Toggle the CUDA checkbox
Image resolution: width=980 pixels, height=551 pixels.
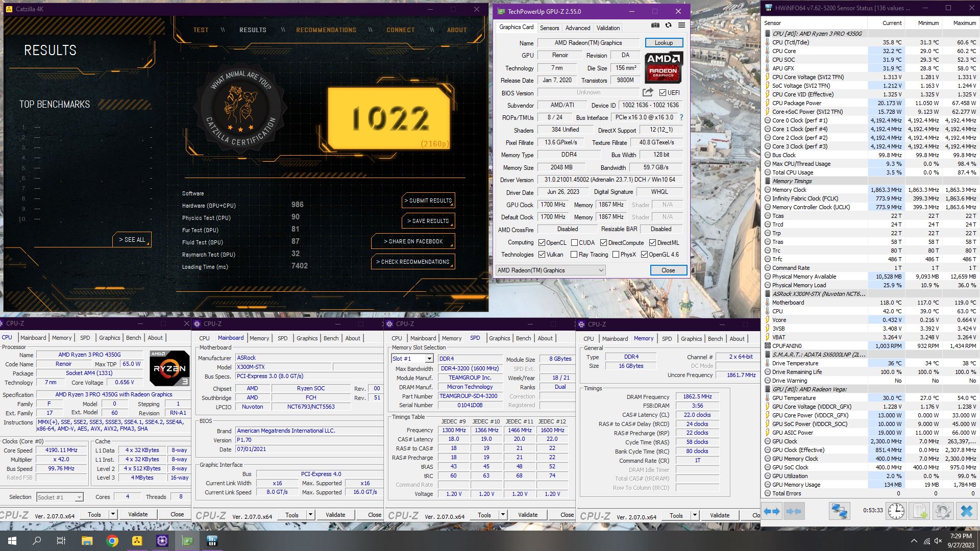point(574,243)
